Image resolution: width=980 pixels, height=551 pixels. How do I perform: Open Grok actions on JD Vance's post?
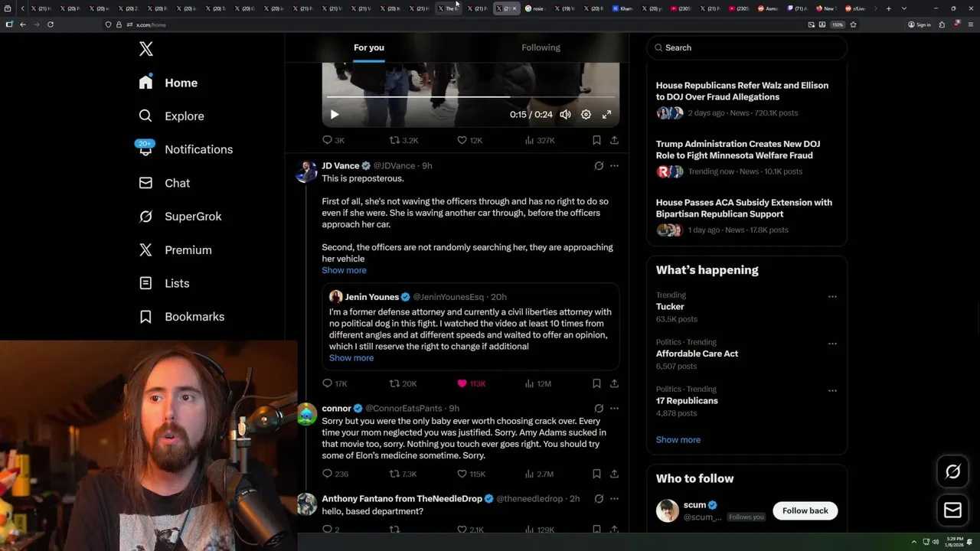(x=599, y=165)
